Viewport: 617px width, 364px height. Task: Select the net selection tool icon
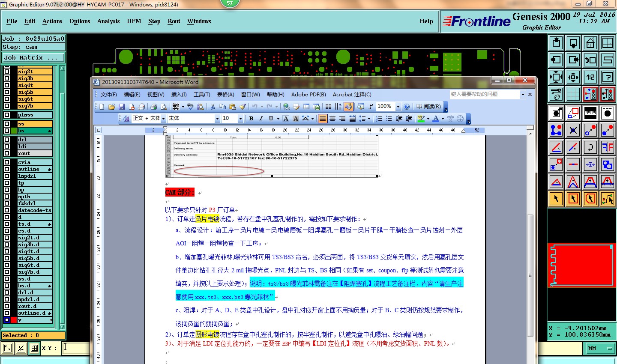pyautogui.click(x=608, y=199)
